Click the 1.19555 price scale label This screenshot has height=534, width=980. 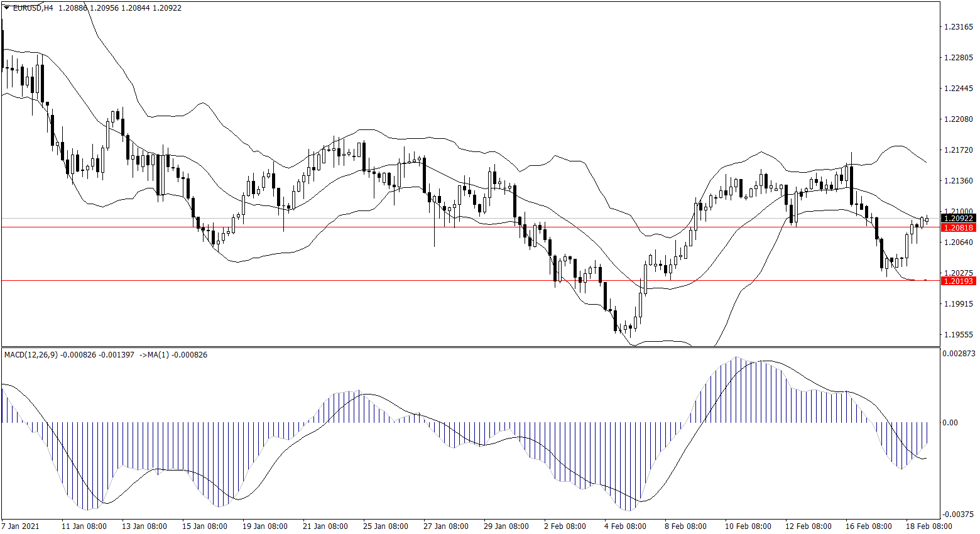point(959,335)
